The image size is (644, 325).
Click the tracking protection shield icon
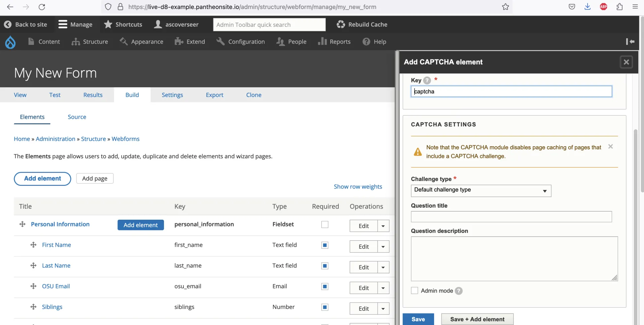(x=108, y=7)
